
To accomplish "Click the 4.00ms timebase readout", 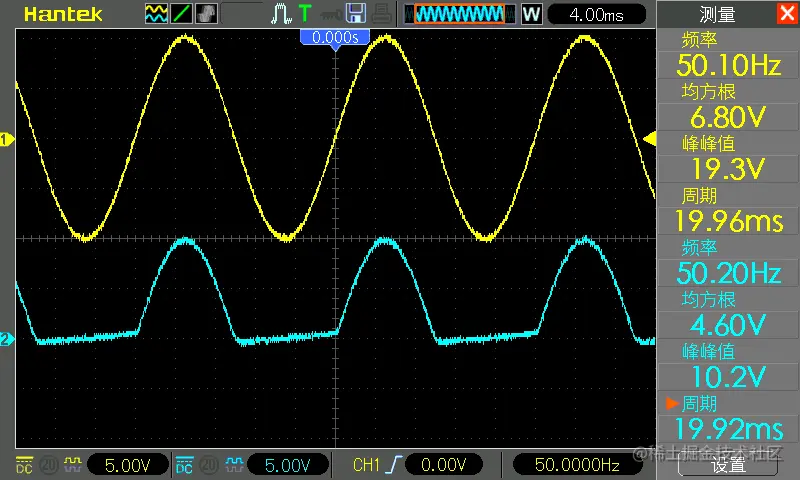I will [x=596, y=15].
